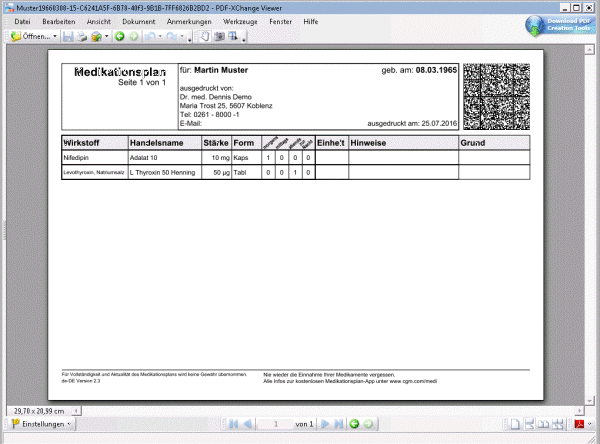Click 'L Thyroxin 50 Henning' cell
600x444 pixels.
165,173
